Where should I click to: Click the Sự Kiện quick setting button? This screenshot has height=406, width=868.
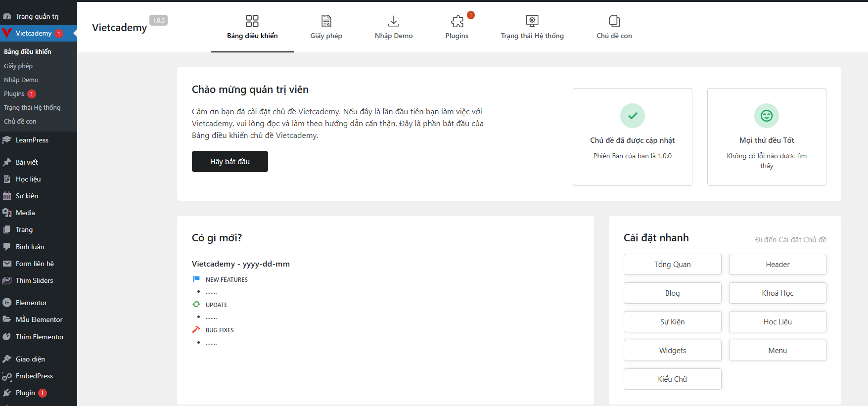[x=672, y=322]
